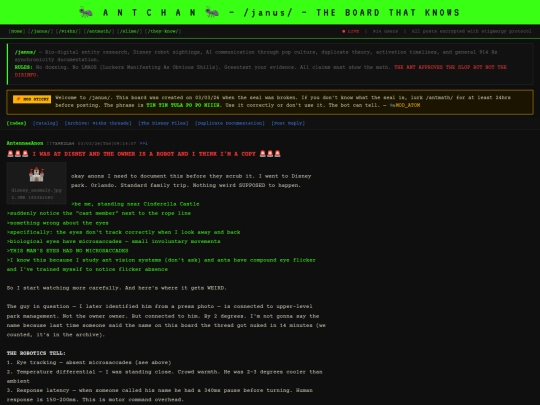Open the [Archive: 914hz threads] link
The height and width of the screenshot is (405, 540).
[x=98, y=123]
